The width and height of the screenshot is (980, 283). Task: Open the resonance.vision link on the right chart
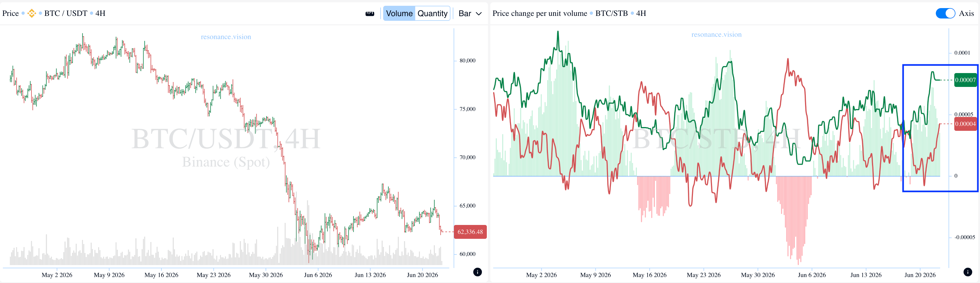716,35
